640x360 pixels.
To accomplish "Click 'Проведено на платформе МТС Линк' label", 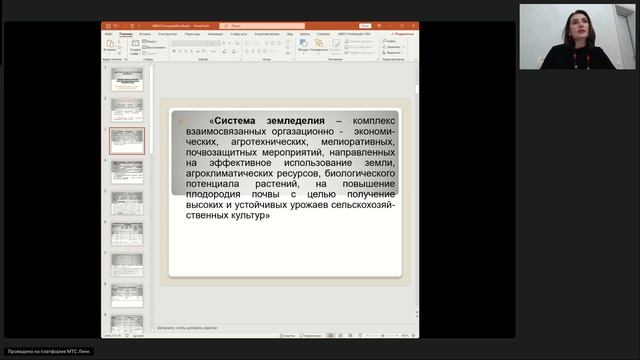I will pos(49,351).
